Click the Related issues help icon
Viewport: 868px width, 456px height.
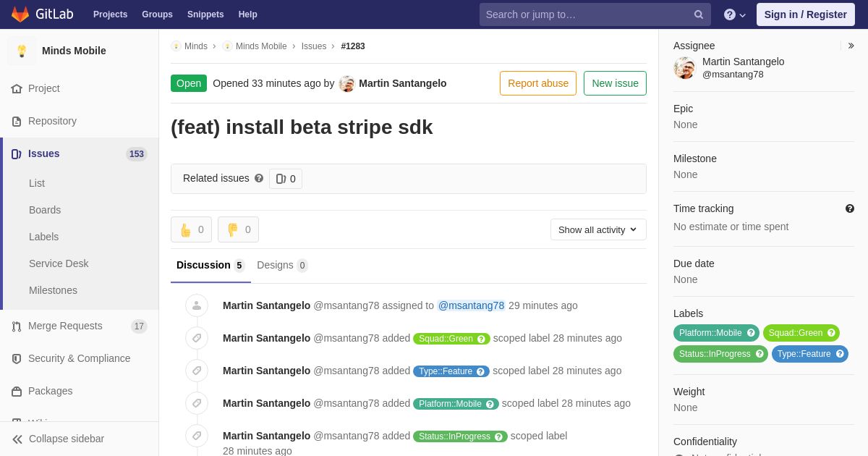click(x=259, y=178)
